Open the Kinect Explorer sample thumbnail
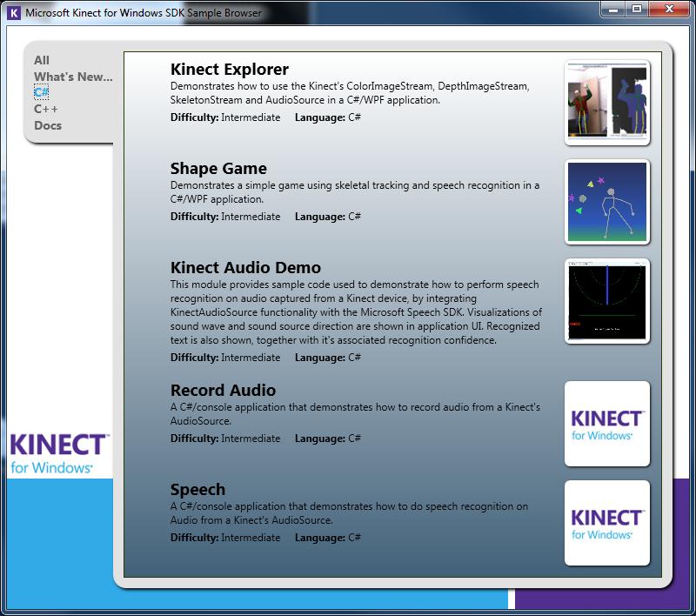The height and width of the screenshot is (616, 696). (x=607, y=103)
